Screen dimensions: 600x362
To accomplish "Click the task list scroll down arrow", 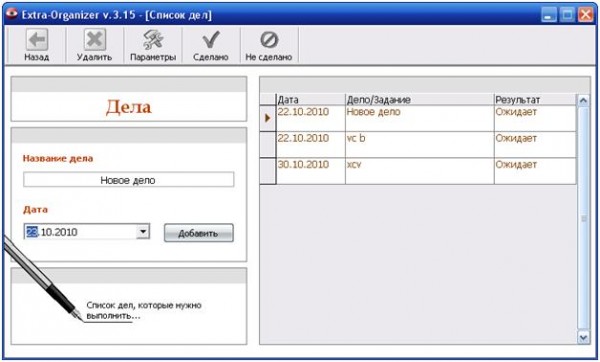I will point(583,338).
